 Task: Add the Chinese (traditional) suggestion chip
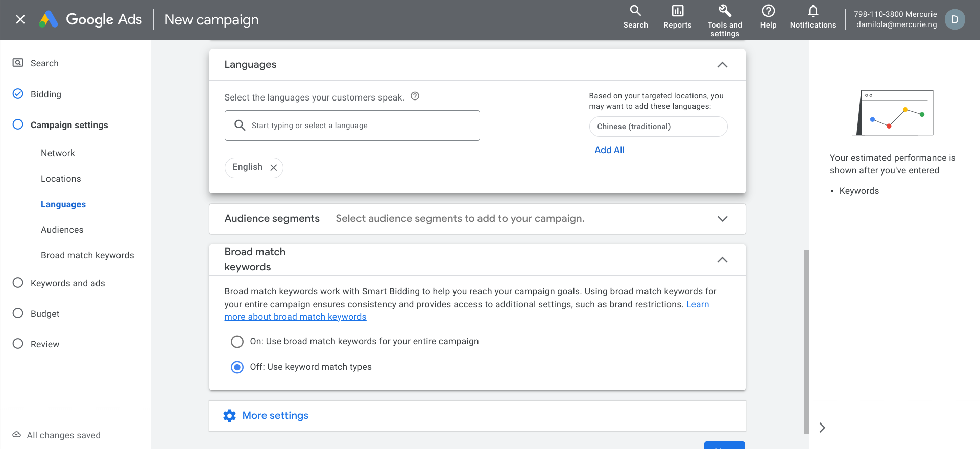[658, 127]
